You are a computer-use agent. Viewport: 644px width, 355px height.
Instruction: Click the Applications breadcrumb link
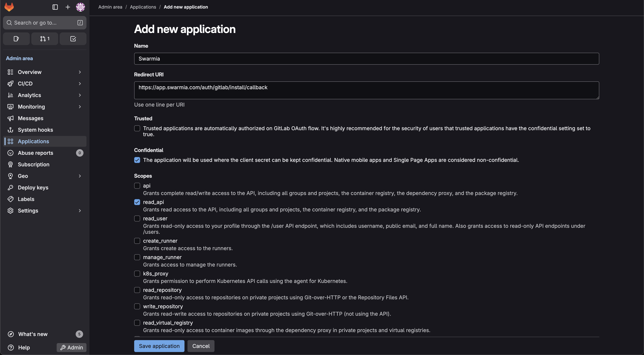coord(143,7)
